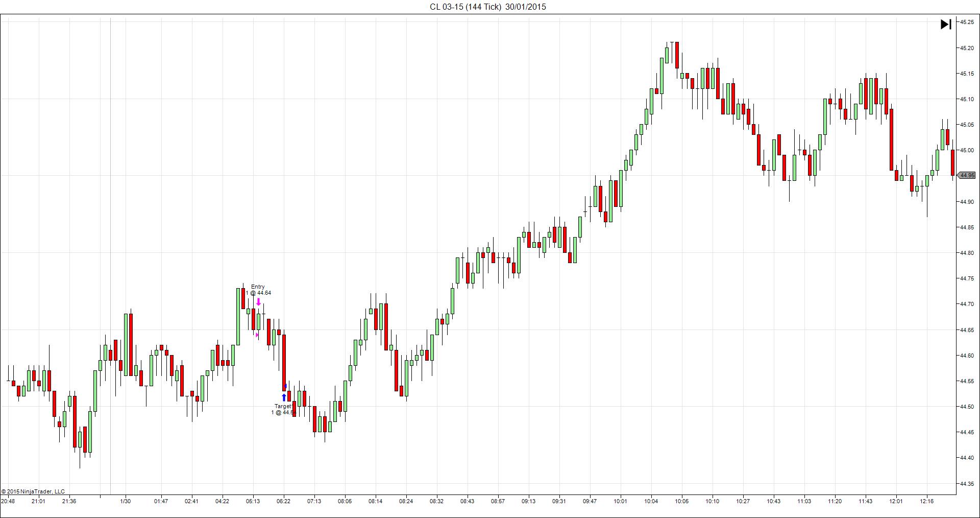The width and height of the screenshot is (980, 518).
Task: Click the 08:32 time axis label
Action: [x=436, y=501]
